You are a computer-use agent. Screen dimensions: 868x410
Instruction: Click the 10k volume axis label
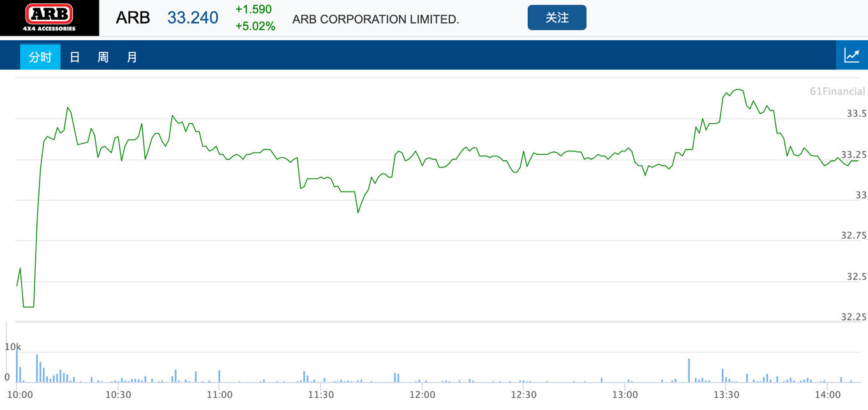(x=13, y=347)
